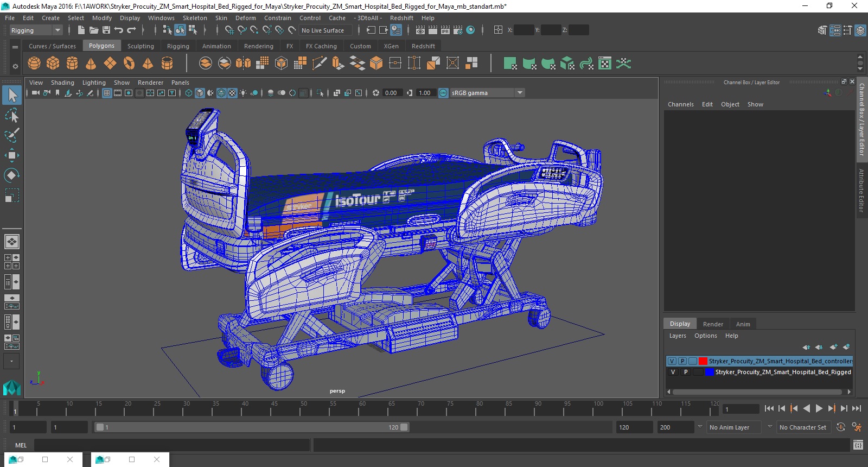The height and width of the screenshot is (467, 868).
Task: Click the time range slider bar
Action: point(252,427)
